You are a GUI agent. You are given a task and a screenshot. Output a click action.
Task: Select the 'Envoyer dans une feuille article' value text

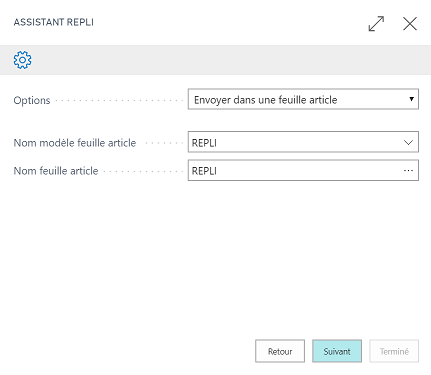[266, 100]
